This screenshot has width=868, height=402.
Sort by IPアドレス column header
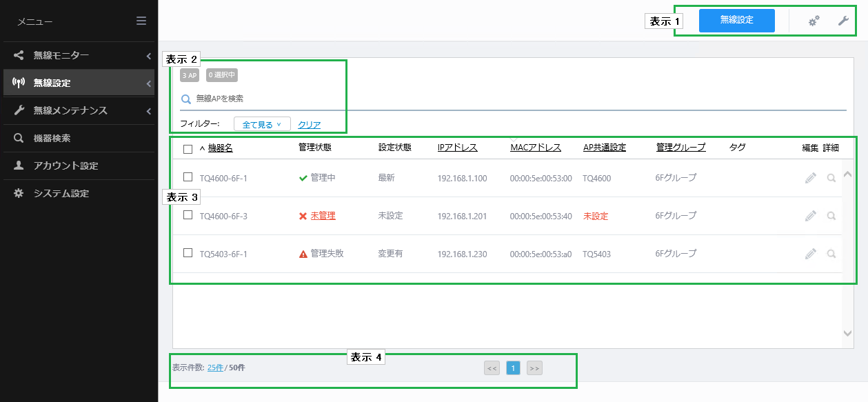[457, 148]
